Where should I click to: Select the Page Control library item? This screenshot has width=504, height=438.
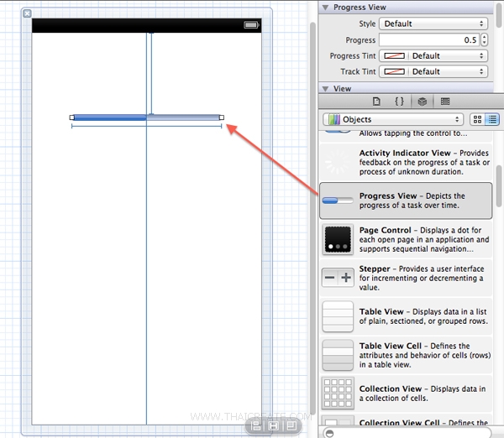click(406, 239)
